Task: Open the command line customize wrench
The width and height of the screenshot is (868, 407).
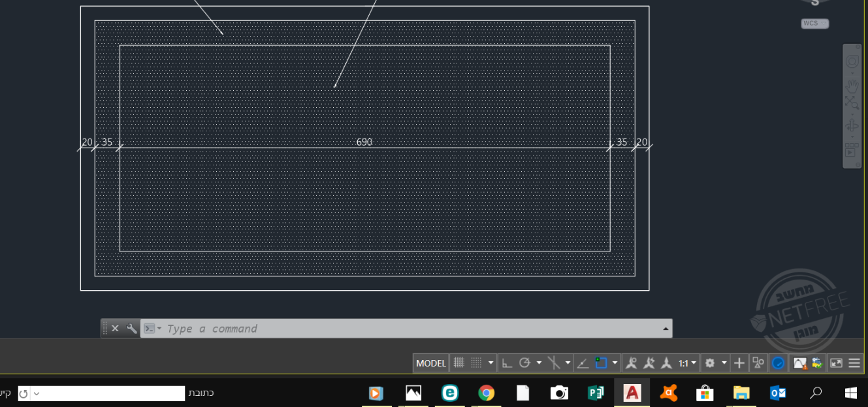Action: [x=131, y=329]
